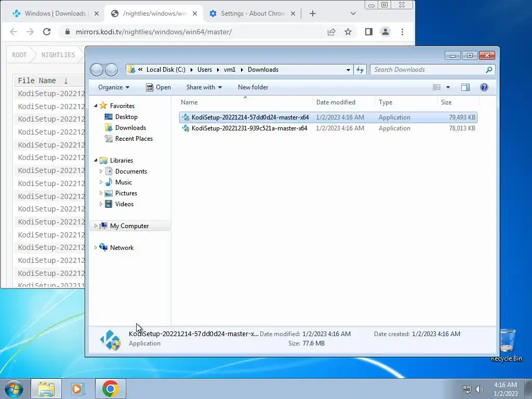
Task: Expand the Music library node
Action: (101, 182)
